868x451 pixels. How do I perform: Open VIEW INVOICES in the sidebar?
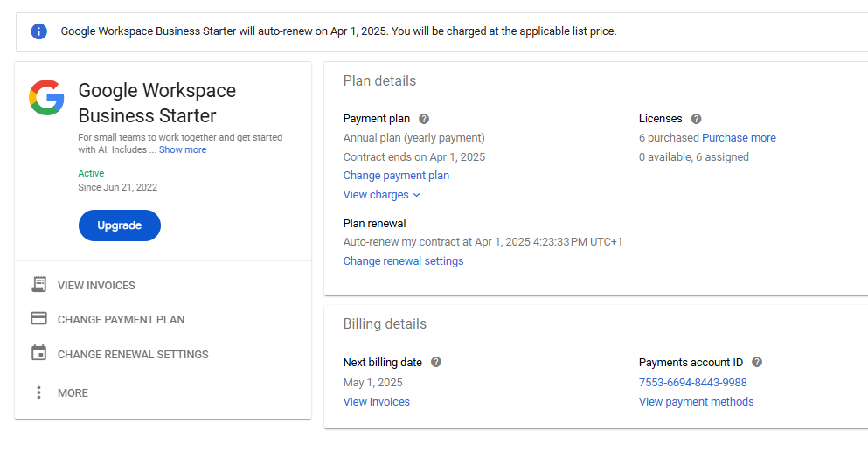pyautogui.click(x=96, y=286)
